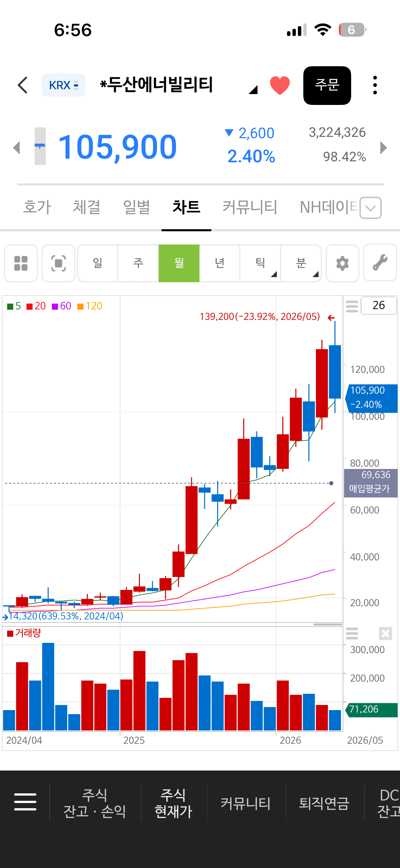
Task: Open the KRX market selector badge
Action: click(63, 85)
